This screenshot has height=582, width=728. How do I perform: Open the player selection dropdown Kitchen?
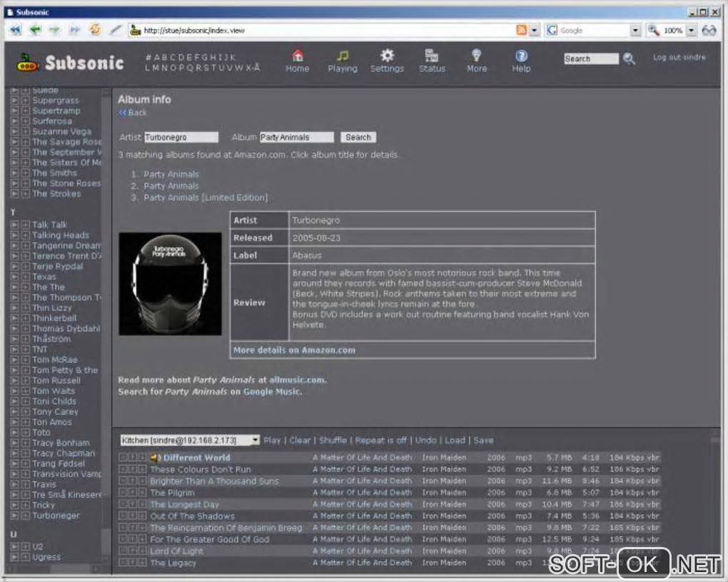pyautogui.click(x=190, y=440)
